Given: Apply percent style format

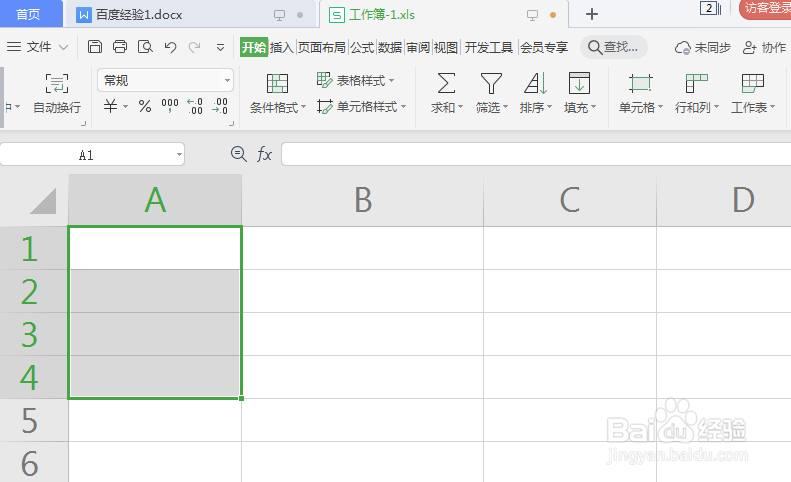Looking at the screenshot, I should coord(145,106).
